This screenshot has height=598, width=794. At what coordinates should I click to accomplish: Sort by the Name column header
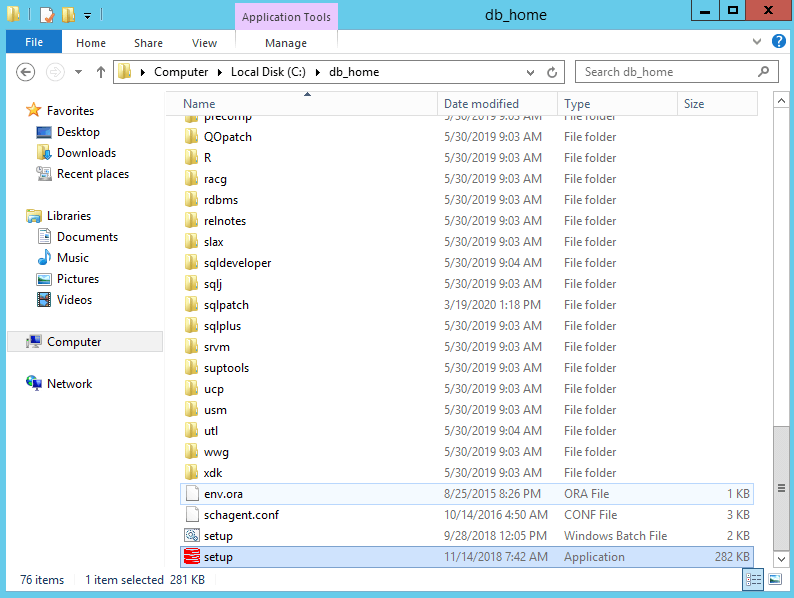301,104
